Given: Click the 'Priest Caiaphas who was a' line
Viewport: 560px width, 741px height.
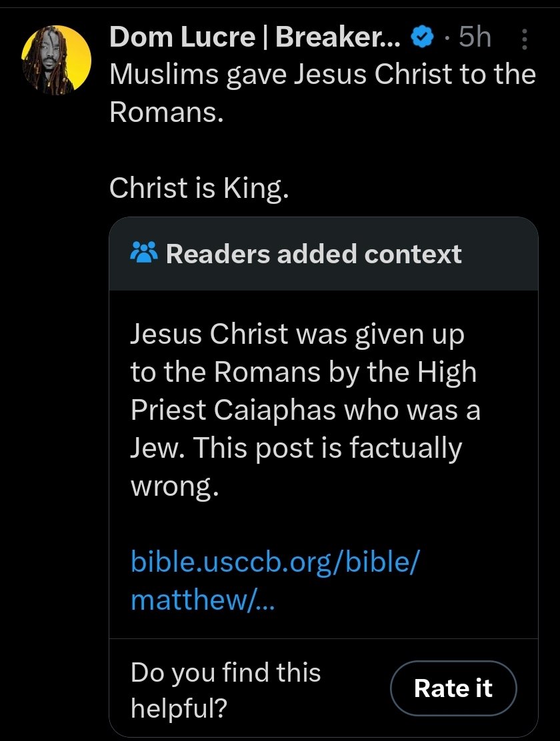Looking at the screenshot, I should (305, 410).
